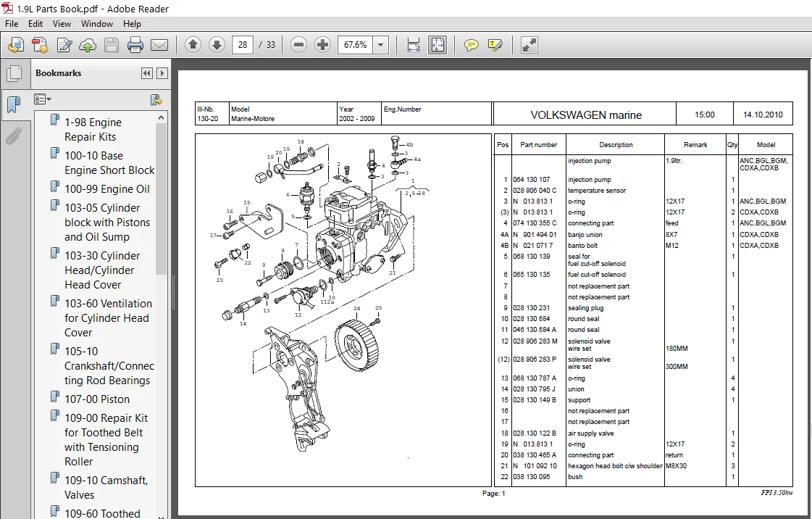Open the Page Thumbnails panel icon
The width and height of the screenshot is (812, 519).
(14, 73)
